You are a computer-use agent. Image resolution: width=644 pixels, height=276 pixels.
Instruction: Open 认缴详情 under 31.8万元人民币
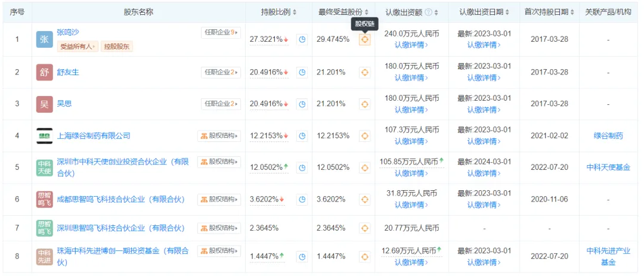point(411,205)
